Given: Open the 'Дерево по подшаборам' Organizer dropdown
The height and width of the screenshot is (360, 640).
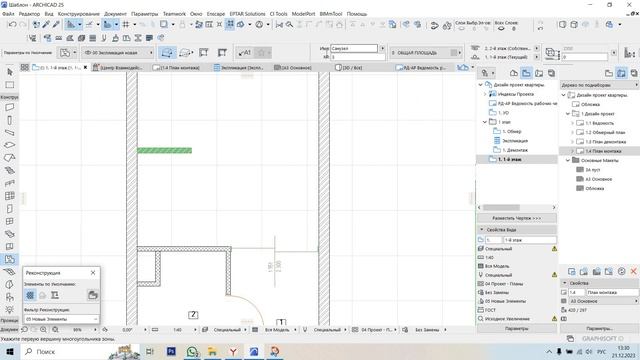Looking at the screenshot, I should point(599,85).
